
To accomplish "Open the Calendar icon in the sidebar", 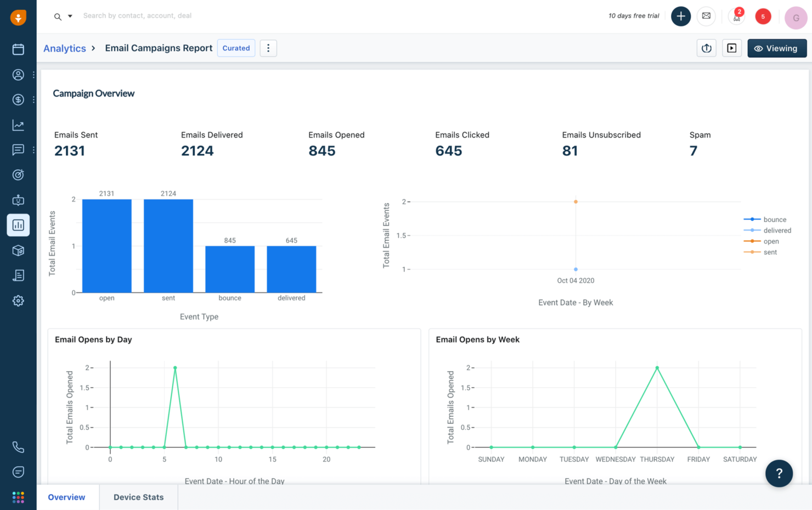I will coord(18,49).
